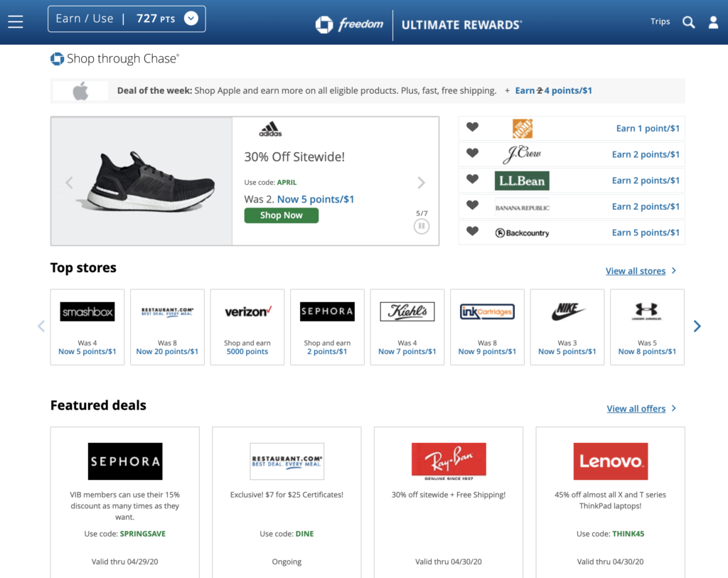This screenshot has width=728, height=578.
Task: Click the search magnifier icon
Action: (x=688, y=22)
